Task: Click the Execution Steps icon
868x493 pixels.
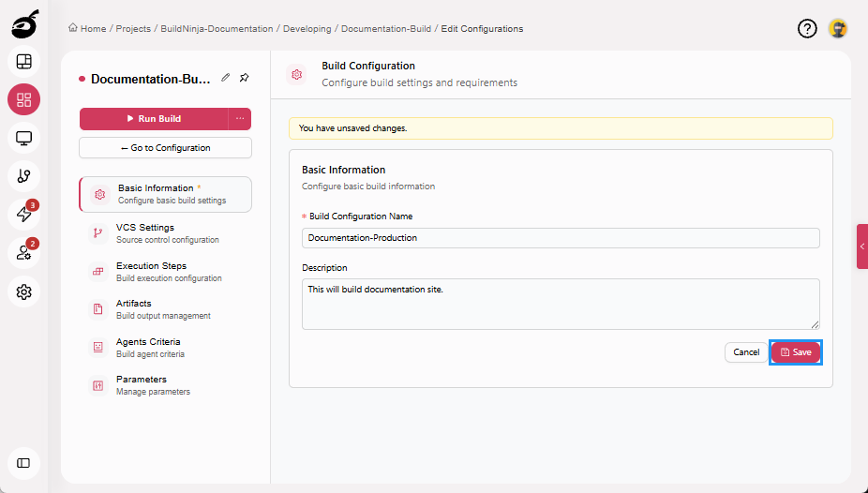Action: coord(98,271)
